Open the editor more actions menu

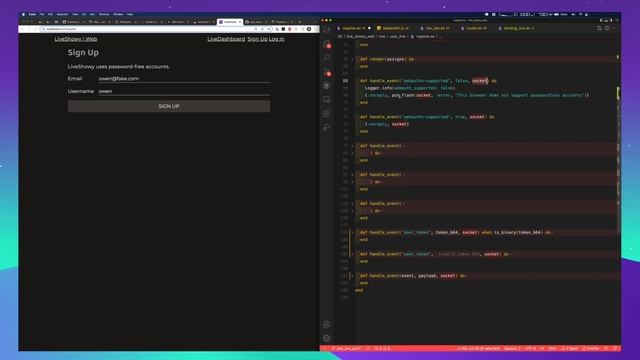click(614, 28)
